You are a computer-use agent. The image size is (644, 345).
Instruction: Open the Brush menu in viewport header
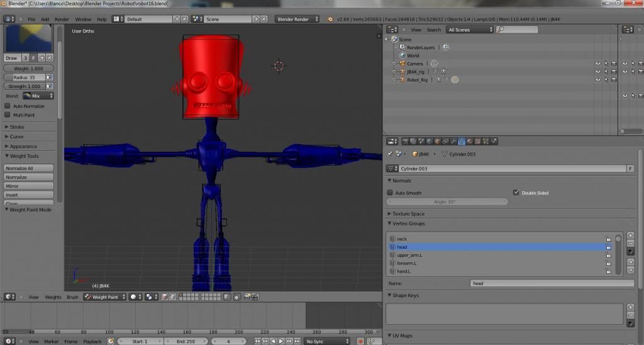pyautogui.click(x=72, y=297)
